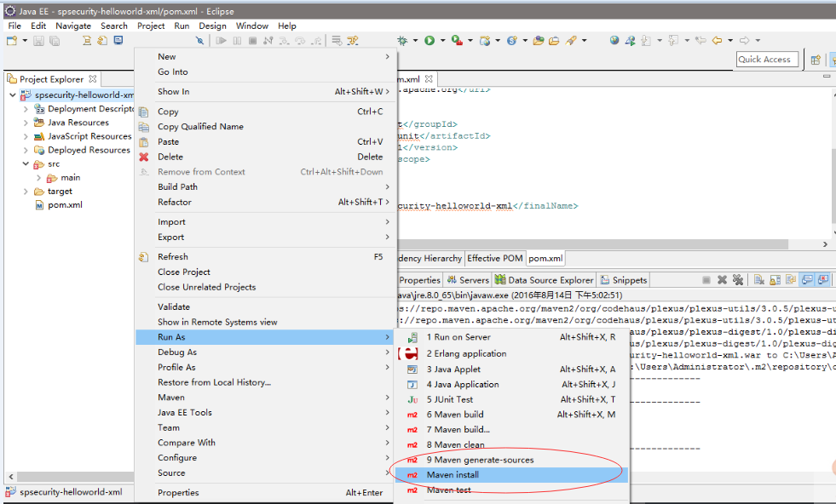Switch to the Effective POM tab
Viewport: 836px width, 504px height.
click(x=495, y=259)
